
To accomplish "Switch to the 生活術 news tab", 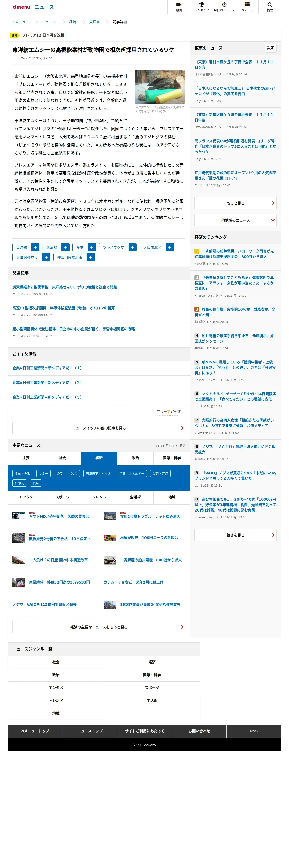I will point(135,497).
